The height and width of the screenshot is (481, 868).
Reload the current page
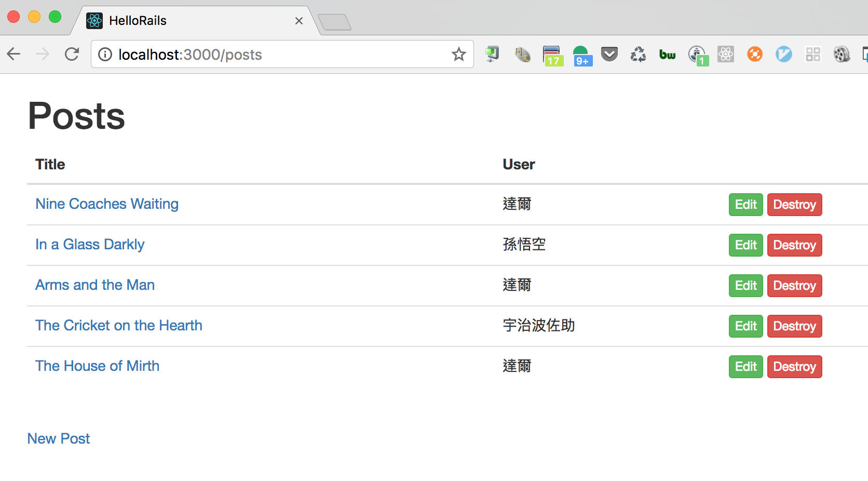72,54
